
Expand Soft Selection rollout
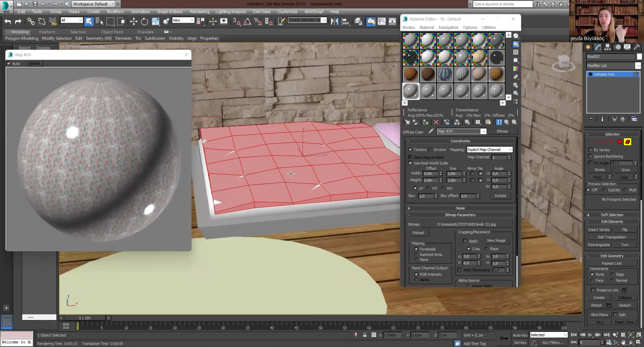(x=612, y=215)
